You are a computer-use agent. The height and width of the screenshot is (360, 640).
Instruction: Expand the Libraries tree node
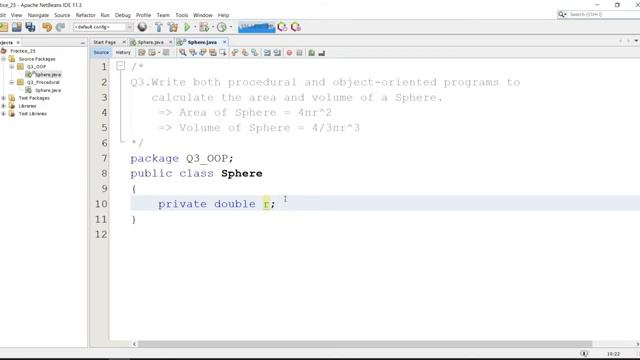pyautogui.click(x=4, y=106)
